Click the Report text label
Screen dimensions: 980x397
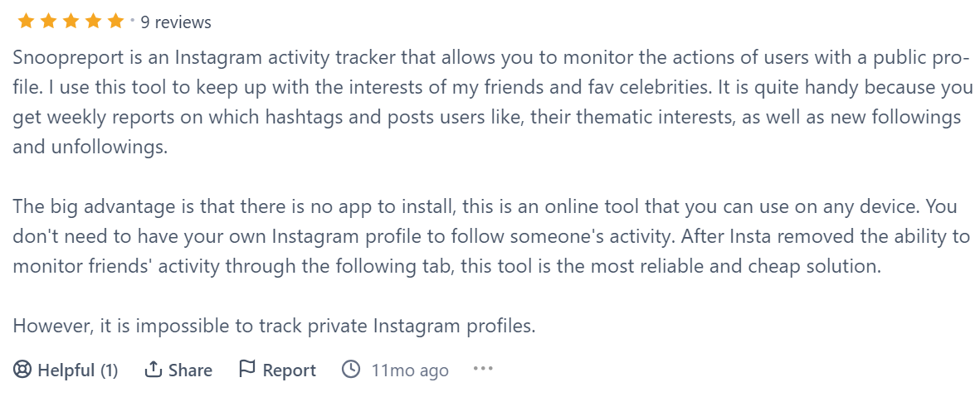click(x=289, y=370)
